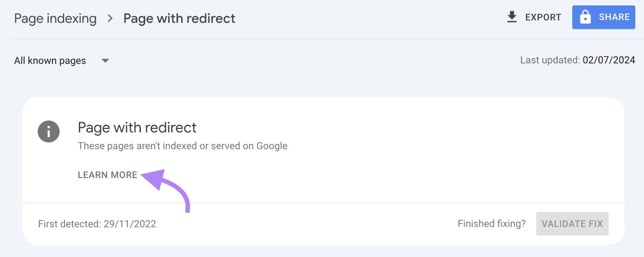Image resolution: width=644 pixels, height=257 pixels.
Task: Select Page indexing in the breadcrumb
Action: (55, 18)
